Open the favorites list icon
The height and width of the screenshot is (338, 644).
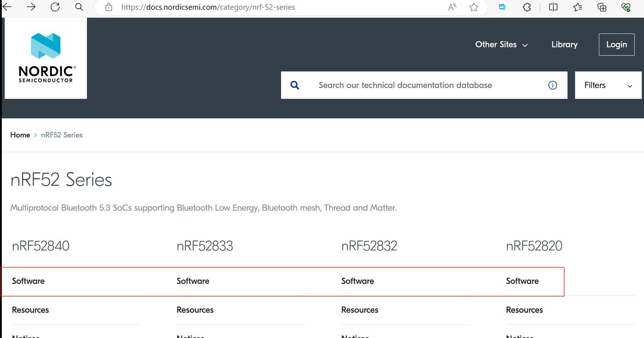tap(578, 7)
